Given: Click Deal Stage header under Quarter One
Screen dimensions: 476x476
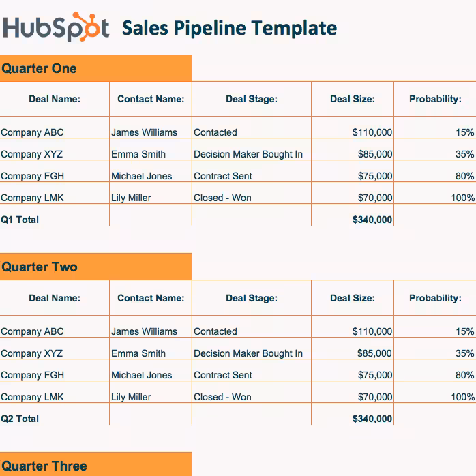Looking at the screenshot, I should [252, 100].
